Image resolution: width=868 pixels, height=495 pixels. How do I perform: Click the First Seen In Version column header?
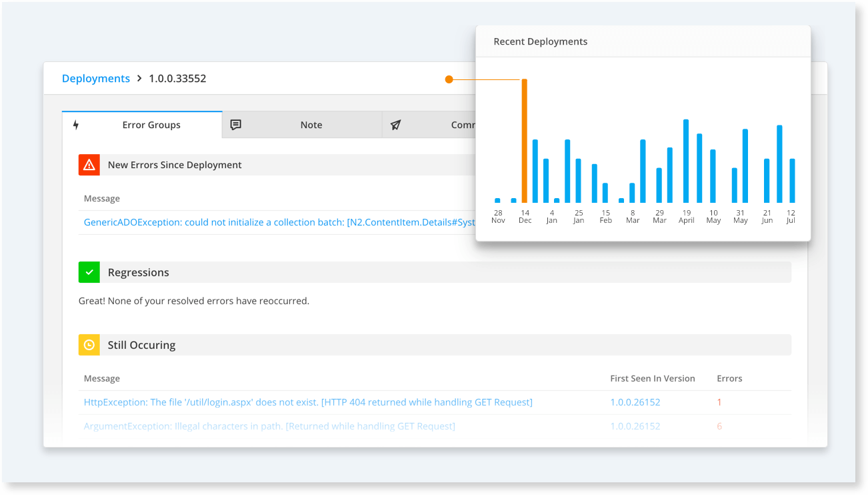click(x=653, y=378)
